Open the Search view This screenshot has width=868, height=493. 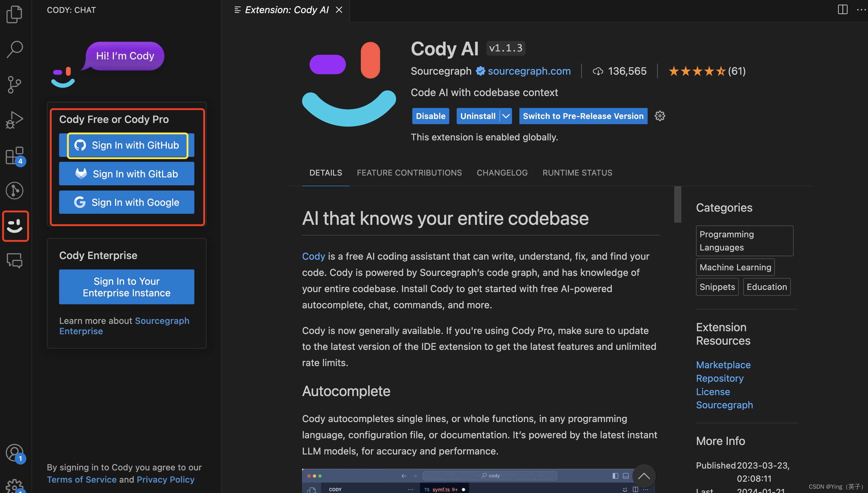15,50
